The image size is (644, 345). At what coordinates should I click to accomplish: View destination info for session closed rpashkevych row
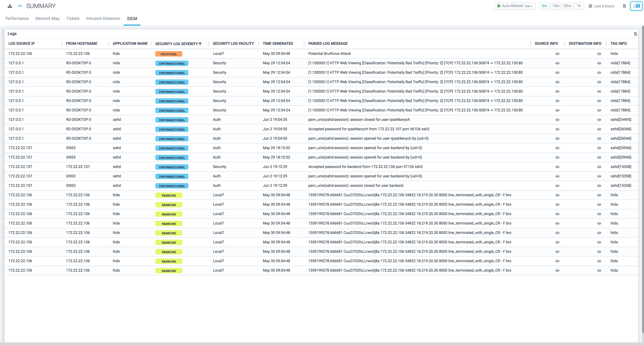click(x=599, y=120)
